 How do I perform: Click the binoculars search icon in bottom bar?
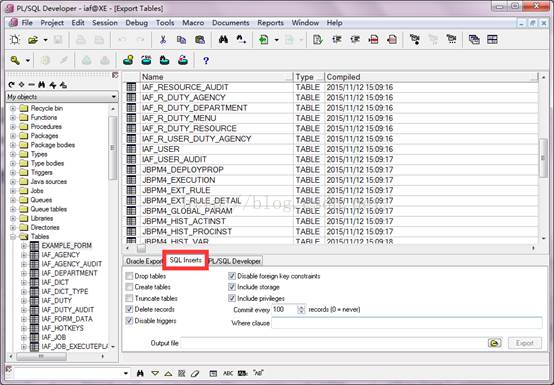point(140,373)
